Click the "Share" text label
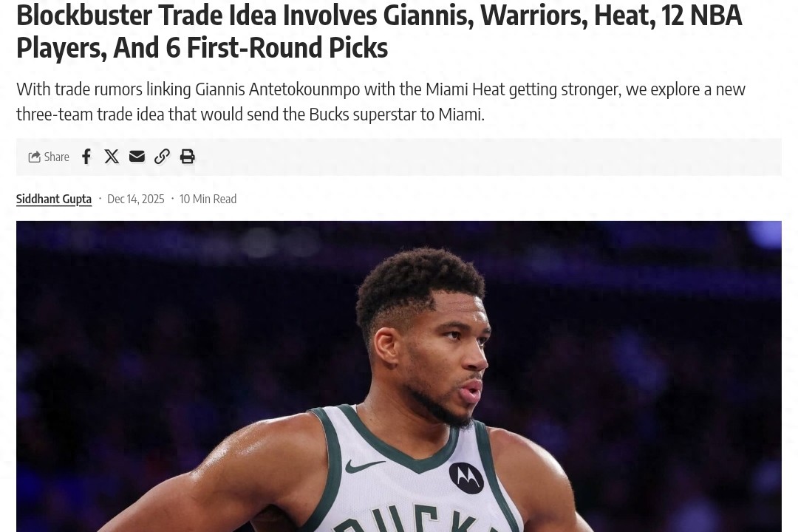The width and height of the screenshot is (798, 532). pos(56,157)
